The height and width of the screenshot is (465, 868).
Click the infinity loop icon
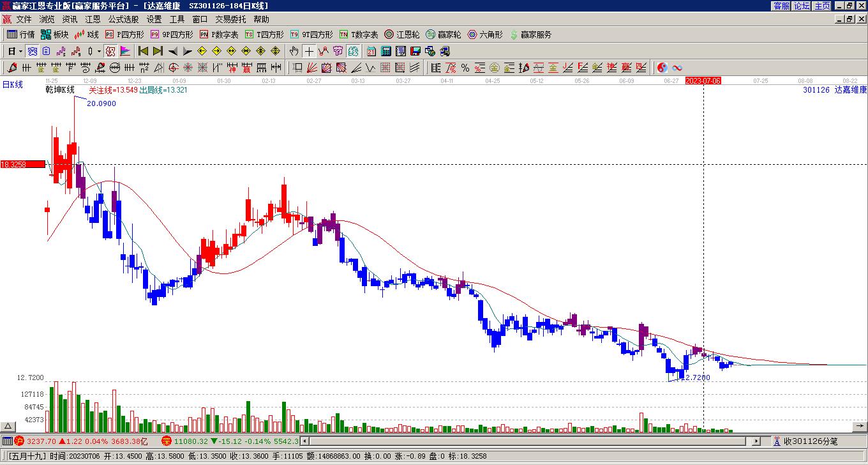pos(677,68)
